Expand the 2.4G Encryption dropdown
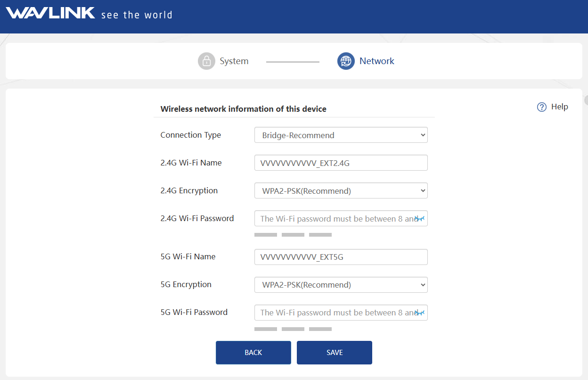Screen dimensions: 588x380 coord(341,191)
